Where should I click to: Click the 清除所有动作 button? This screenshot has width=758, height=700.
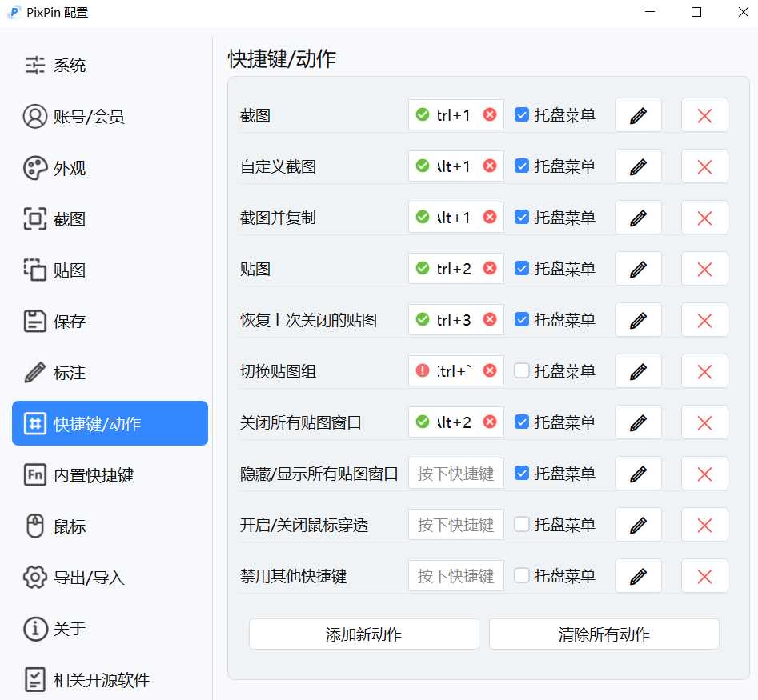[x=604, y=634]
